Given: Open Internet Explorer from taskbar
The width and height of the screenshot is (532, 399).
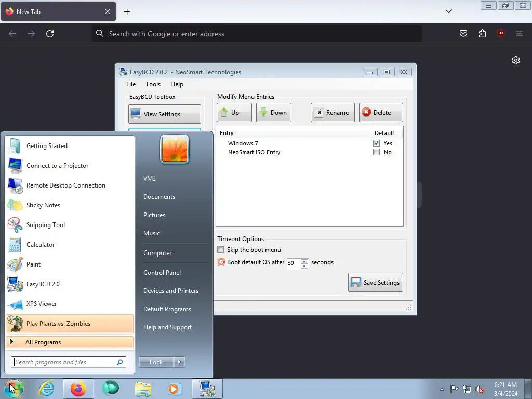Looking at the screenshot, I should tap(46, 389).
